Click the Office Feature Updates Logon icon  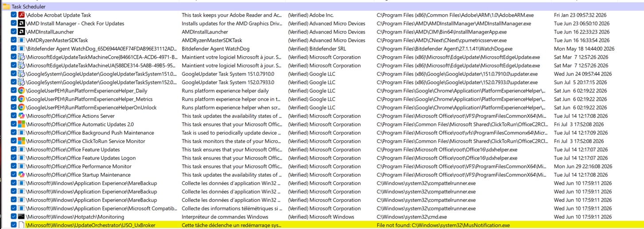pos(21,158)
